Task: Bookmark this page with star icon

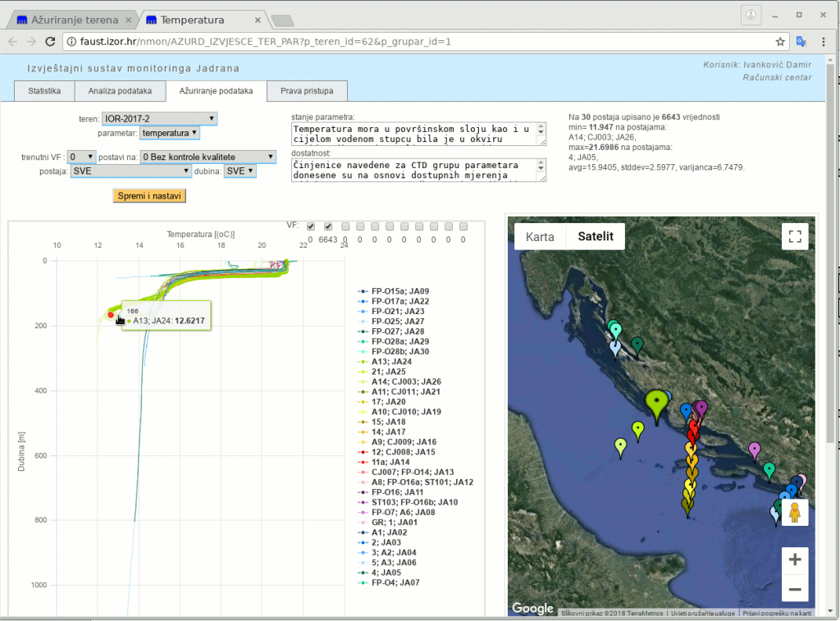Action: [780, 41]
